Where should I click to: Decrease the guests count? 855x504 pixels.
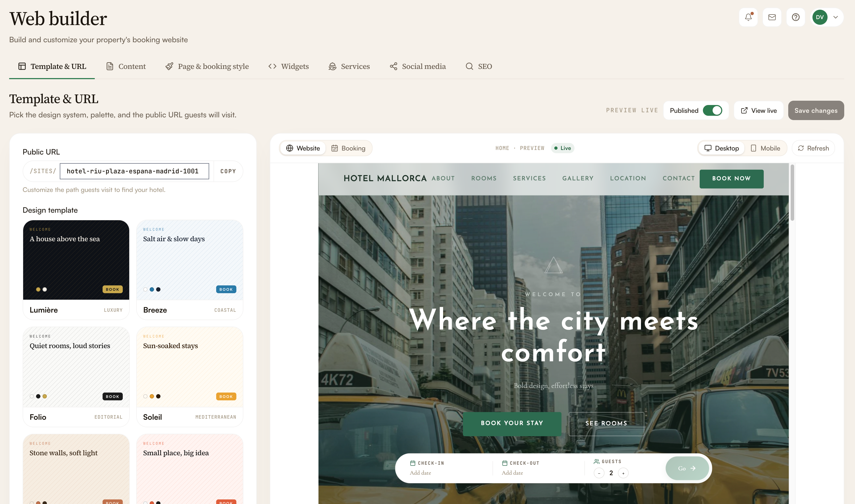pyautogui.click(x=599, y=473)
